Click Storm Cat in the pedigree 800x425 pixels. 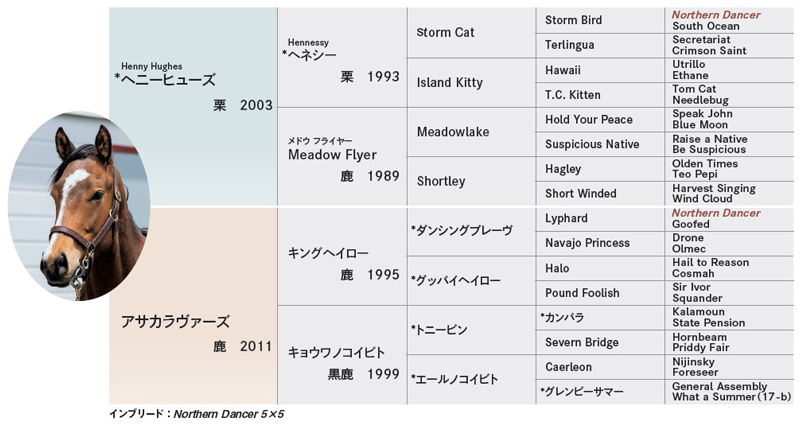point(445,32)
